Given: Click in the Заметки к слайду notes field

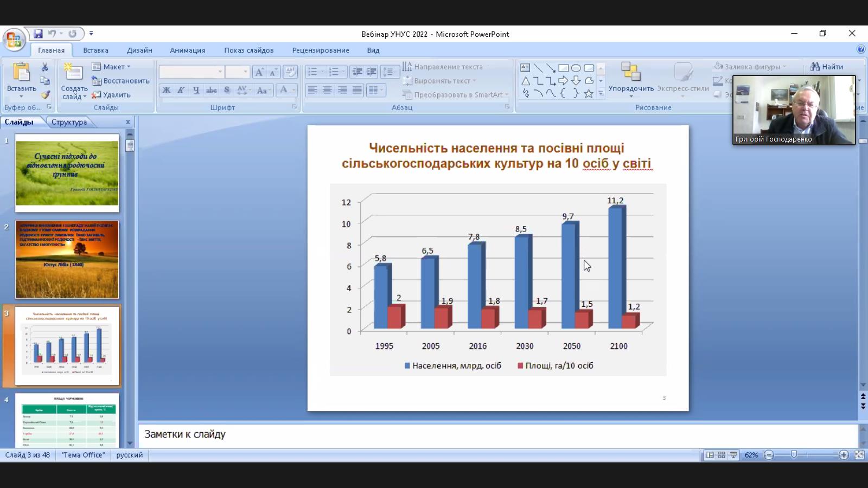Looking at the screenshot, I should [498, 434].
